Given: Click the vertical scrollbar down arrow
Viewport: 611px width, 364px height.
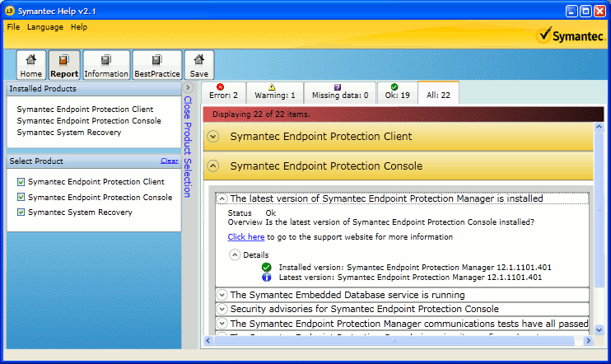Looking at the screenshot, I should click(599, 329).
